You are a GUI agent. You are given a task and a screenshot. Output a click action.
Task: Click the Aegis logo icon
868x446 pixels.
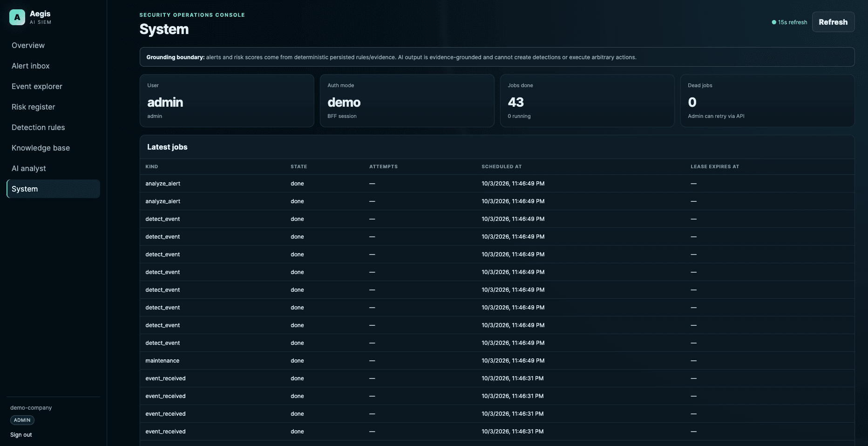pos(17,17)
